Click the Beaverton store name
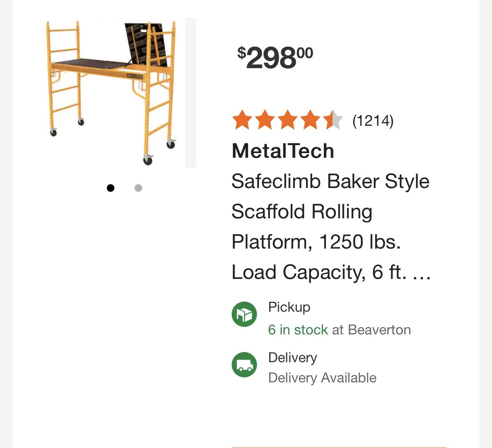 [379, 330]
